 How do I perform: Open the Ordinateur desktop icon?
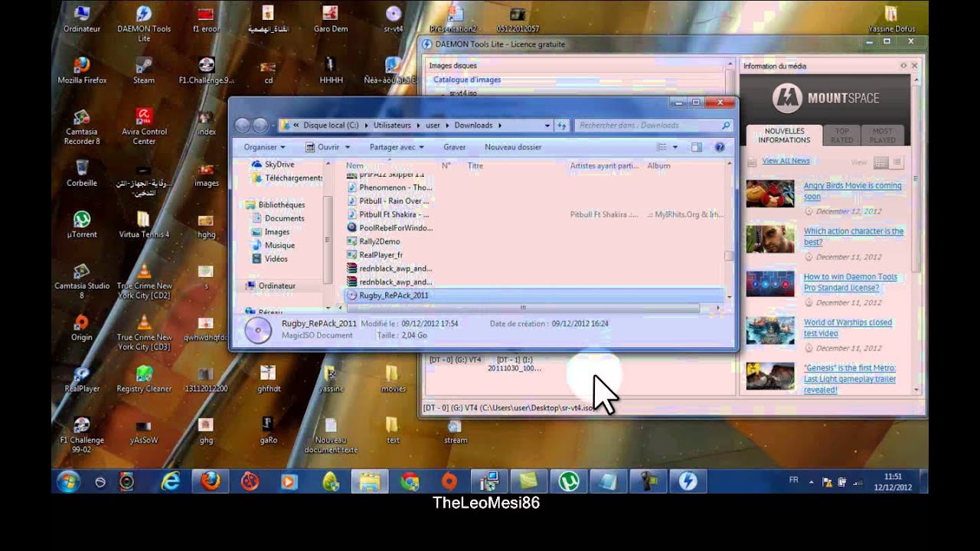point(82,19)
